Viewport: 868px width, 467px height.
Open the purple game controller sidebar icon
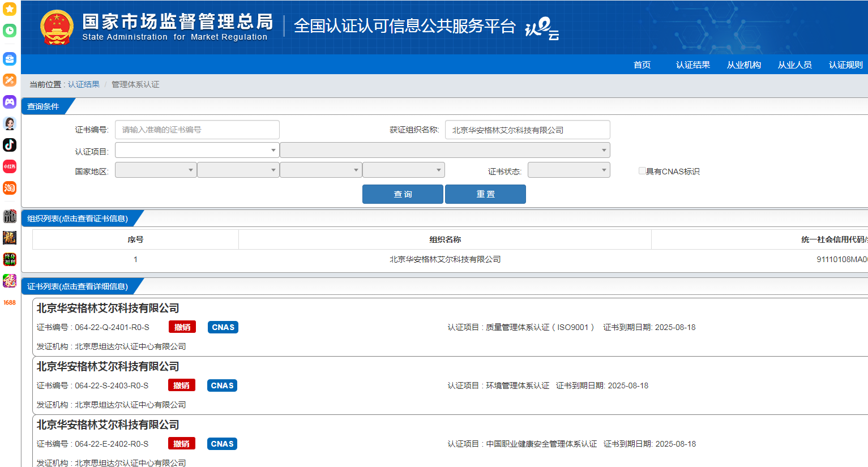click(10, 102)
